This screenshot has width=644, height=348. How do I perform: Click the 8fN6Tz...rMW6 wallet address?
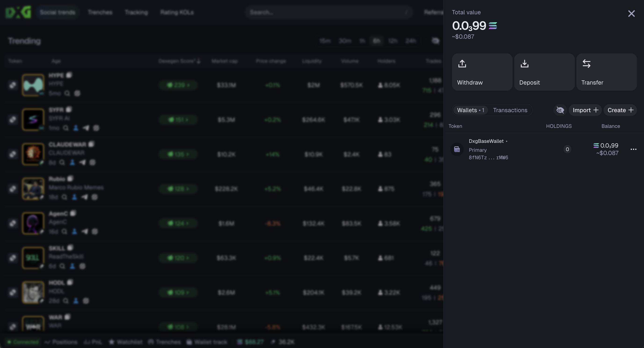[488, 158]
